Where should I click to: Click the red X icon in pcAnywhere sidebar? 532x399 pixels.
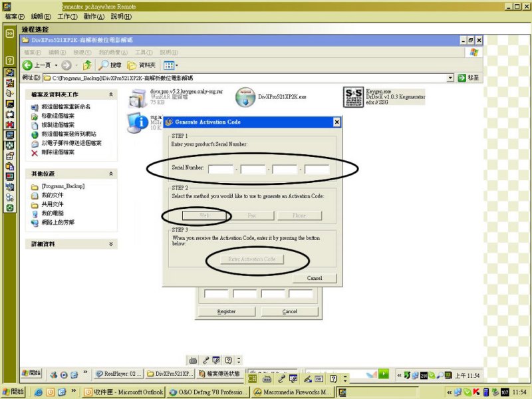click(x=9, y=124)
